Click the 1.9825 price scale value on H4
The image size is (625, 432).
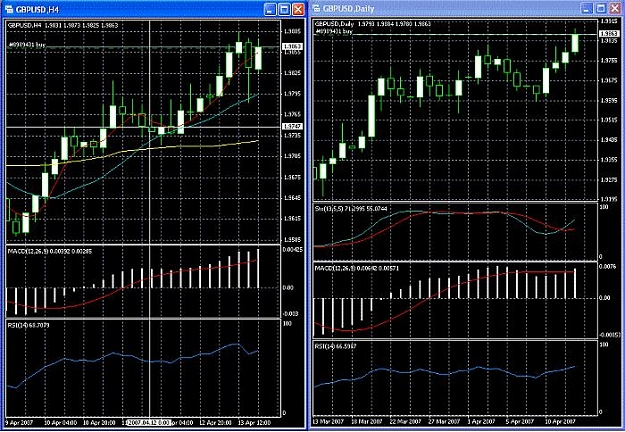pyautogui.click(x=292, y=73)
